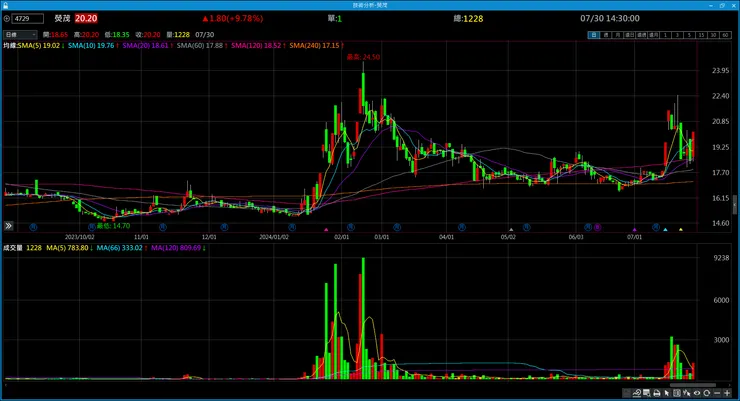Click the print icon in bottom toolbar
This screenshot has width=740, height=401.
(x=657, y=393)
